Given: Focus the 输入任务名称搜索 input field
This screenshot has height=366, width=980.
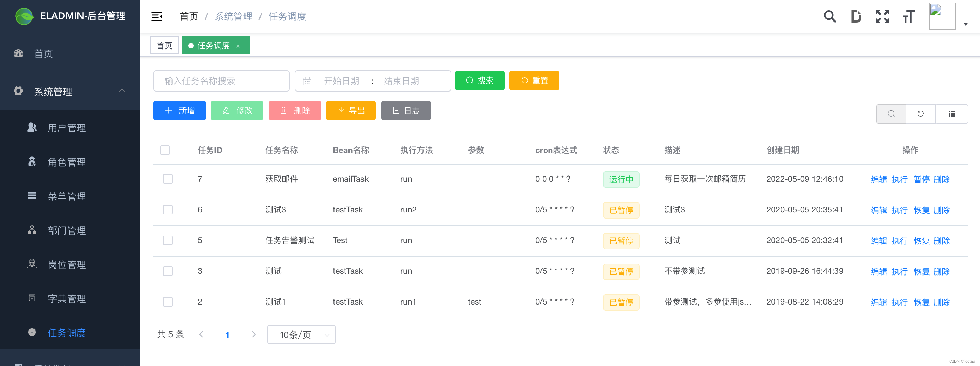Looking at the screenshot, I should click(221, 81).
